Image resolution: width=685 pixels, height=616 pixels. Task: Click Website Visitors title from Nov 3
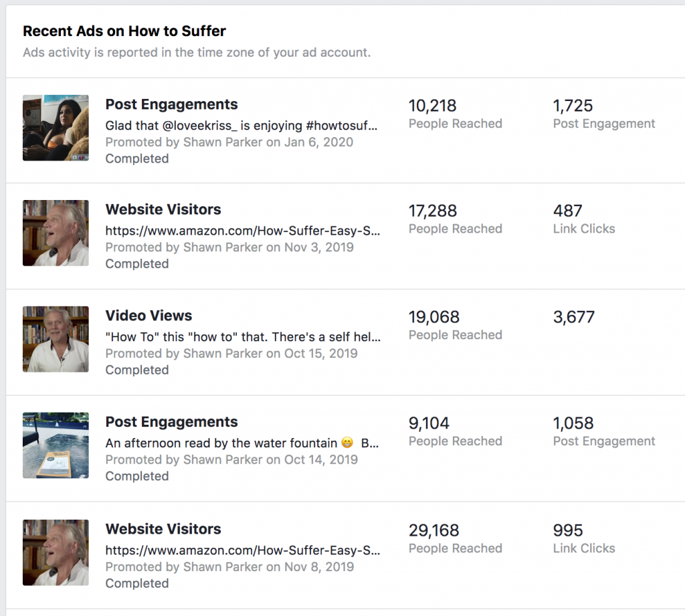pos(163,209)
